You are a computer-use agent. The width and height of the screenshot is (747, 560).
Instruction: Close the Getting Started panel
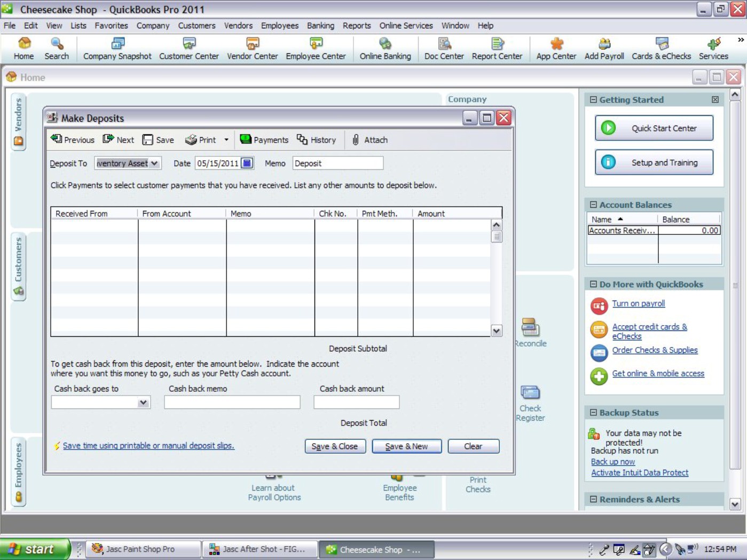(x=715, y=100)
